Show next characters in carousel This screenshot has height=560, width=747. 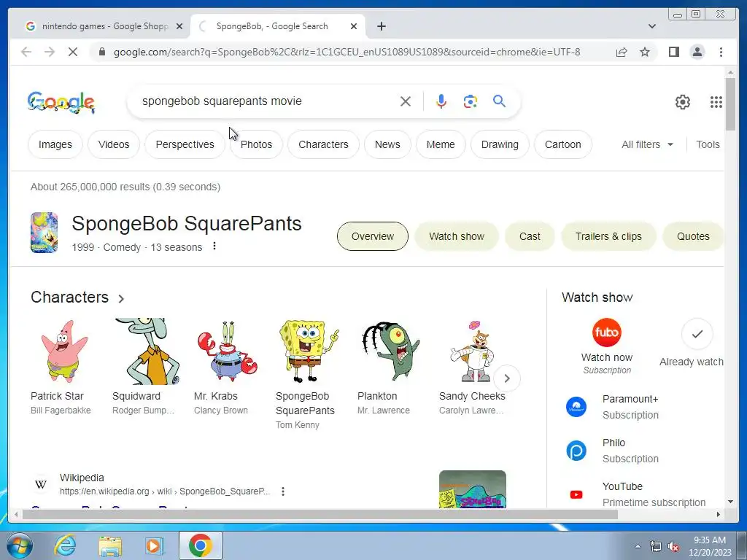point(507,378)
